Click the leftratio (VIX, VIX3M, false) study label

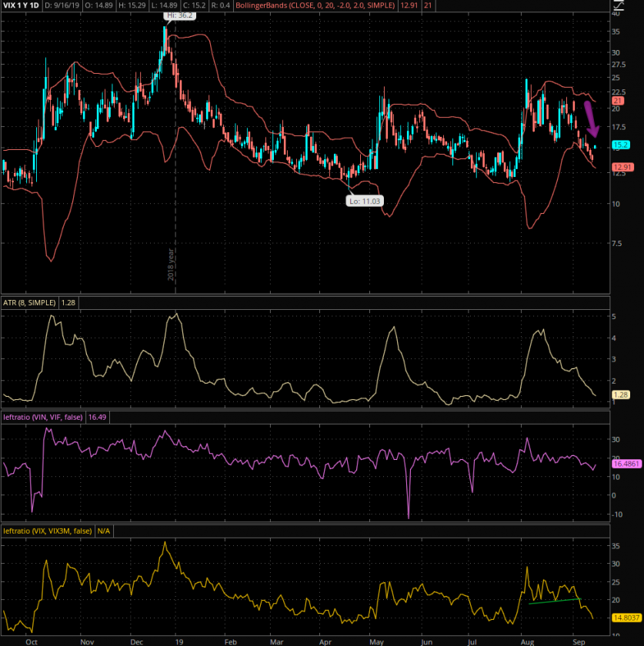pos(48,530)
